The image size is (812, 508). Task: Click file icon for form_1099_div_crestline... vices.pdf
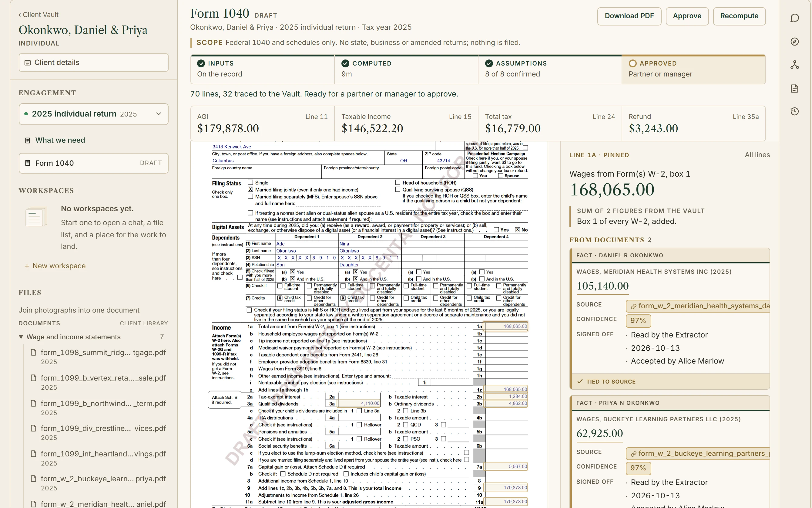[x=33, y=428]
